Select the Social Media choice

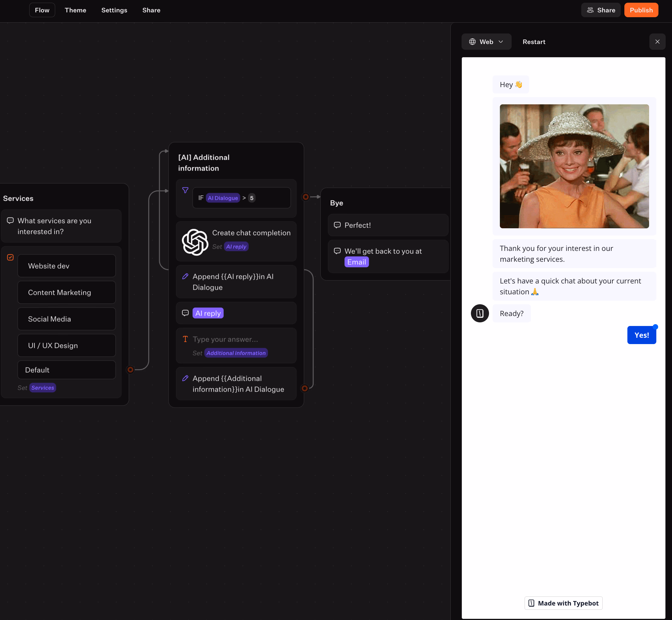pos(66,319)
